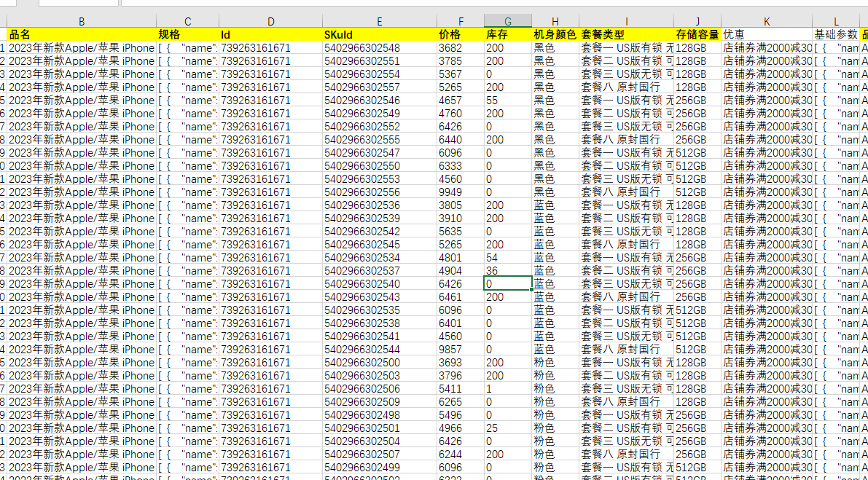Screen dimensions: 868x480
Task: Select column J header
Action: click(697, 22)
